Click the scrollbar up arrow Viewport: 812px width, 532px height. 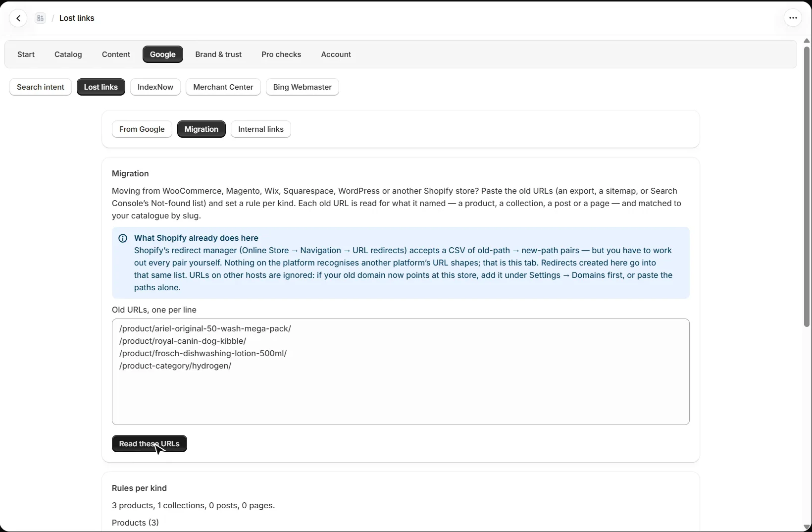click(807, 41)
